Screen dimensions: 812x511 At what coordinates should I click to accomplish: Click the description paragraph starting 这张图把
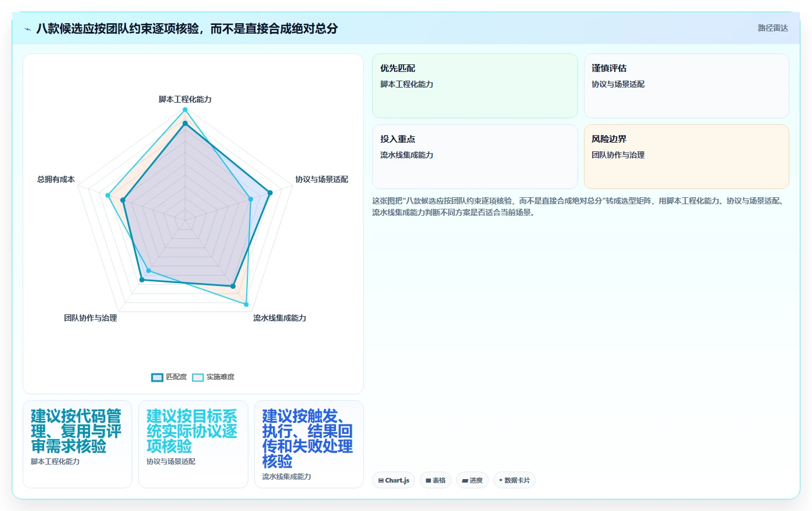click(x=579, y=206)
